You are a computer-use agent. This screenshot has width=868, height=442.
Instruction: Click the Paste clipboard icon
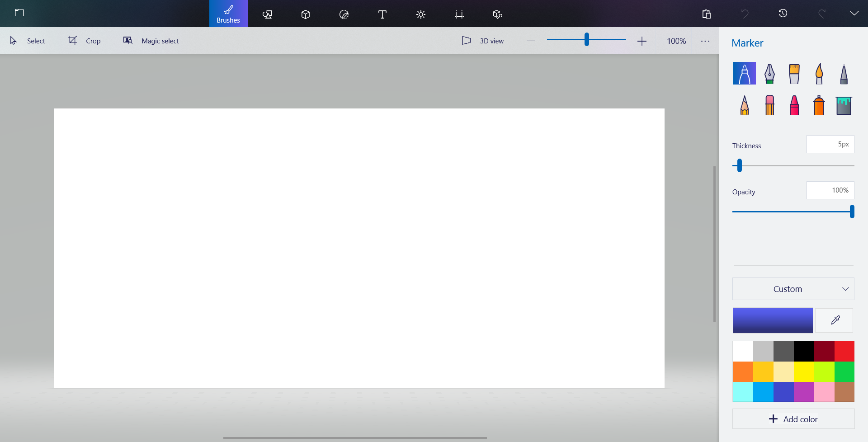tap(707, 14)
